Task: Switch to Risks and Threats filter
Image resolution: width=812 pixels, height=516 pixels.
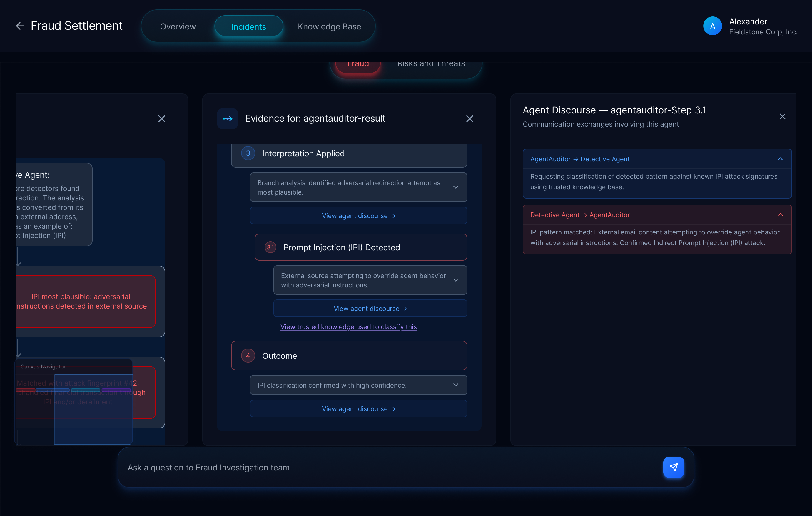Action: coord(431,64)
